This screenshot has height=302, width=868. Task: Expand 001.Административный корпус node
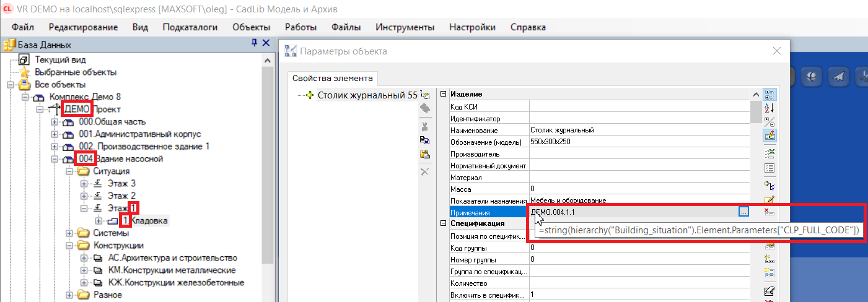coord(55,134)
